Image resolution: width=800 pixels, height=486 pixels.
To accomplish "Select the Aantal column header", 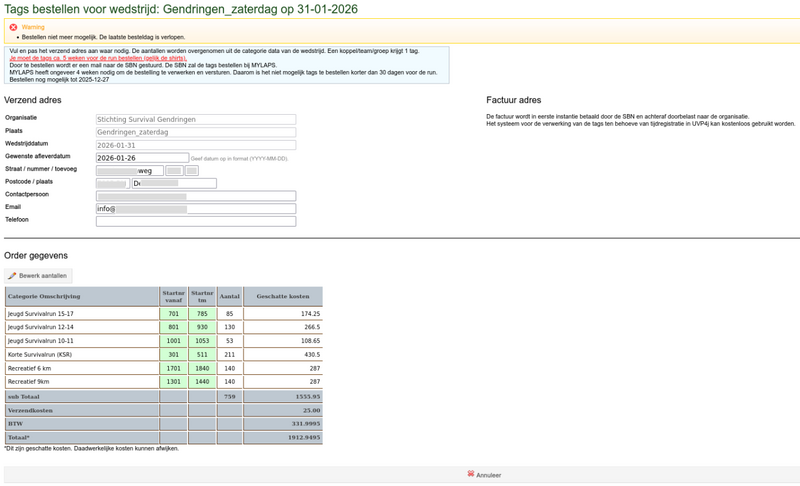I will pos(230,296).
